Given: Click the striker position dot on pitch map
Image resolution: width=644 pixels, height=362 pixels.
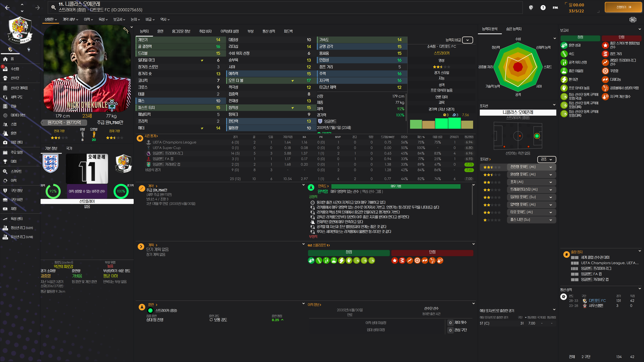Looking at the screenshot, I should [537, 136].
